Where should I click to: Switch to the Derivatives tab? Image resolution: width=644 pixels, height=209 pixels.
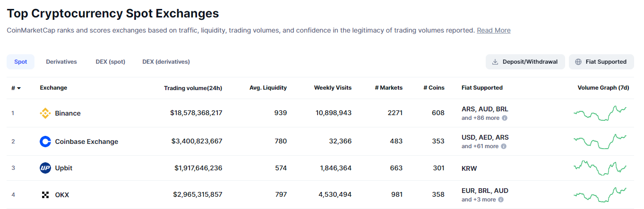pyautogui.click(x=61, y=62)
